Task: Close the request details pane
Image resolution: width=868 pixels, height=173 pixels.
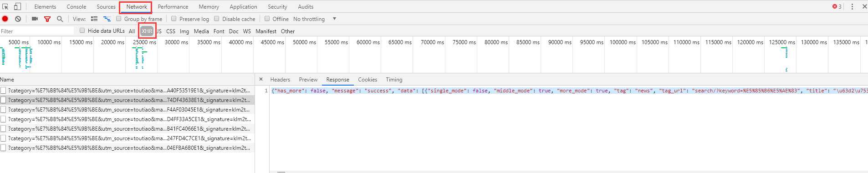Action: pyautogui.click(x=261, y=79)
